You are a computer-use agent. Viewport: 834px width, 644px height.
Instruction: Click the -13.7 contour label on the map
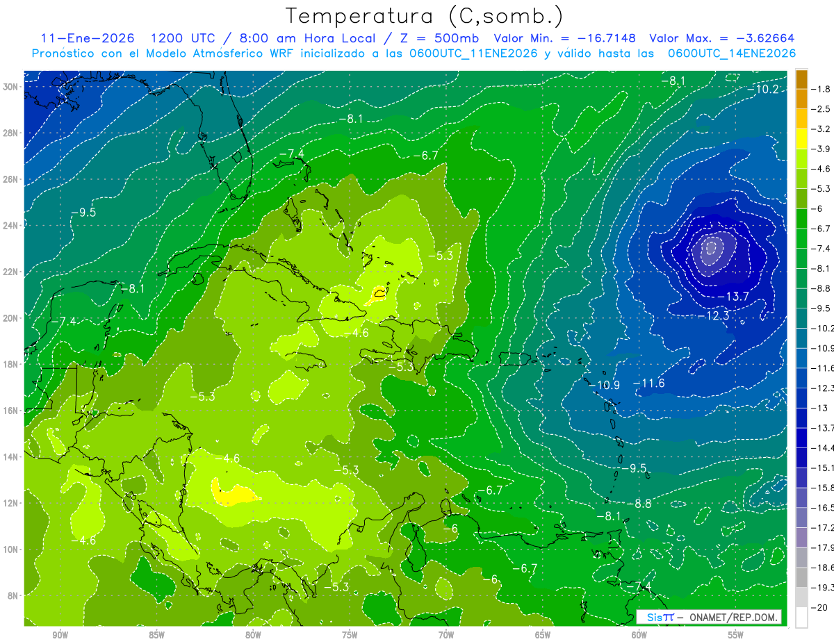[733, 297]
